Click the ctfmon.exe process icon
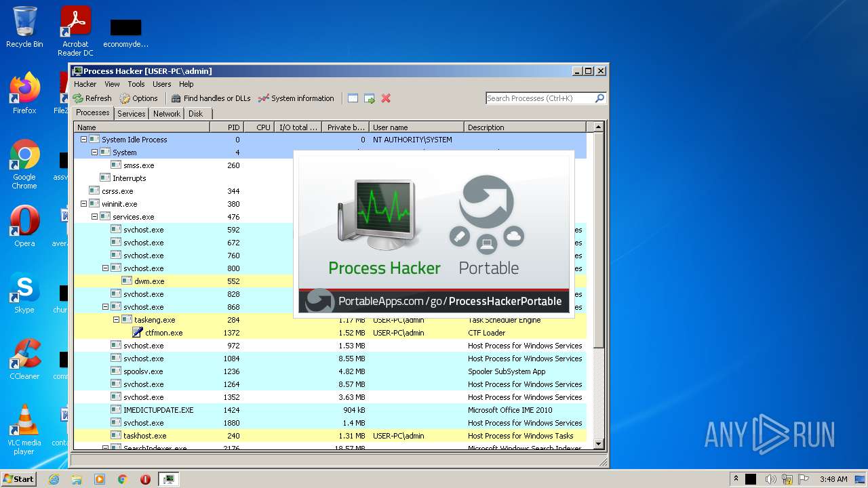Viewport: 868px width, 488px height. click(138, 333)
